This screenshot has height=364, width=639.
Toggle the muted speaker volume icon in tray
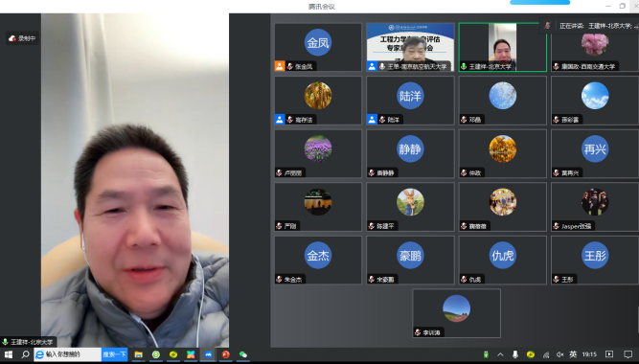tap(559, 354)
